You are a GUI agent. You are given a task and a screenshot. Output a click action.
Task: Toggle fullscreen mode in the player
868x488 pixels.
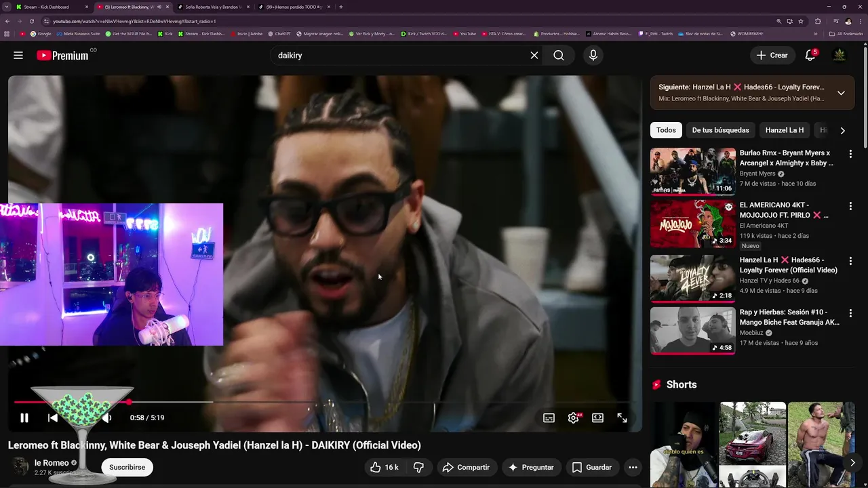(x=622, y=418)
